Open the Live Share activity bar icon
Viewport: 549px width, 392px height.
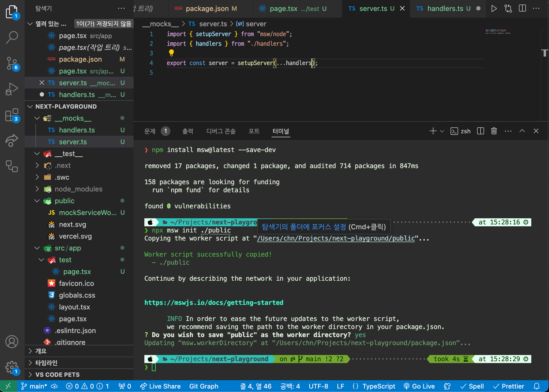(12, 140)
